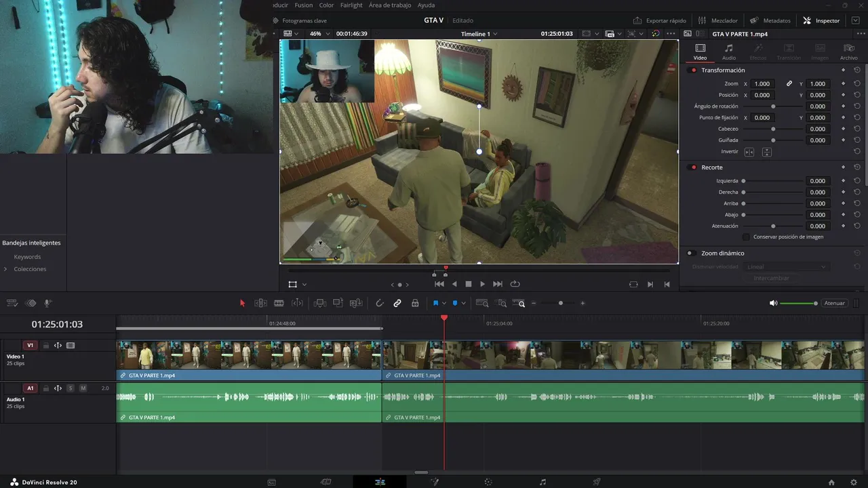Open the Project Settings gear icon
The width and height of the screenshot is (868, 488).
click(853, 482)
